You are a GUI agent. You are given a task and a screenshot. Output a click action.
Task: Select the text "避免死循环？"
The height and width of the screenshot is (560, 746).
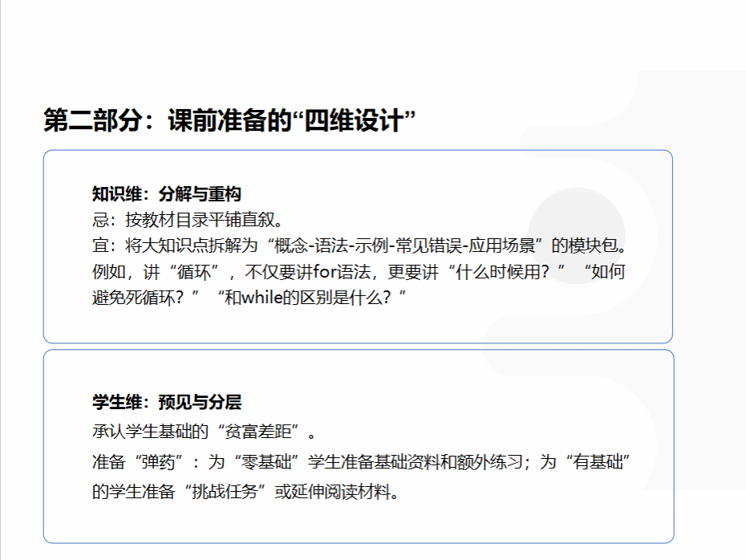point(140,298)
